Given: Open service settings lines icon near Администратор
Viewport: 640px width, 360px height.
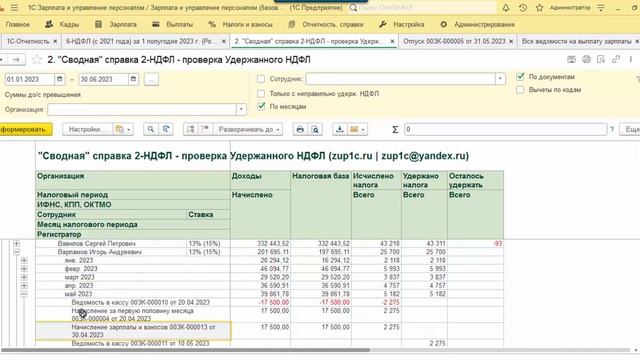Looking at the screenshot, I should (601, 8).
